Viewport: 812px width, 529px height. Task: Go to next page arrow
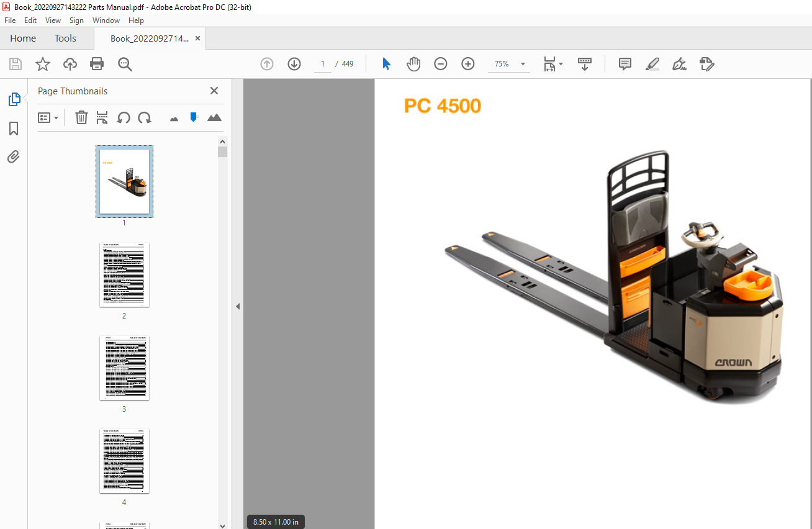click(294, 64)
